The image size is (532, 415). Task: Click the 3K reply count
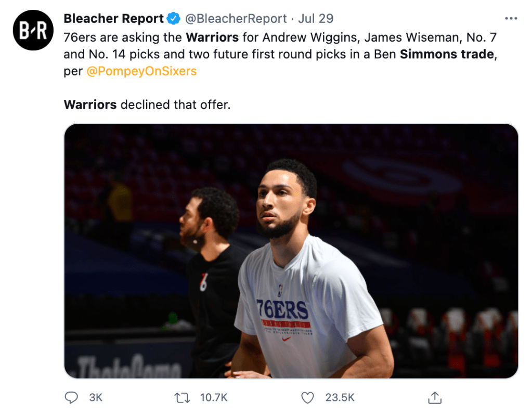(96, 398)
